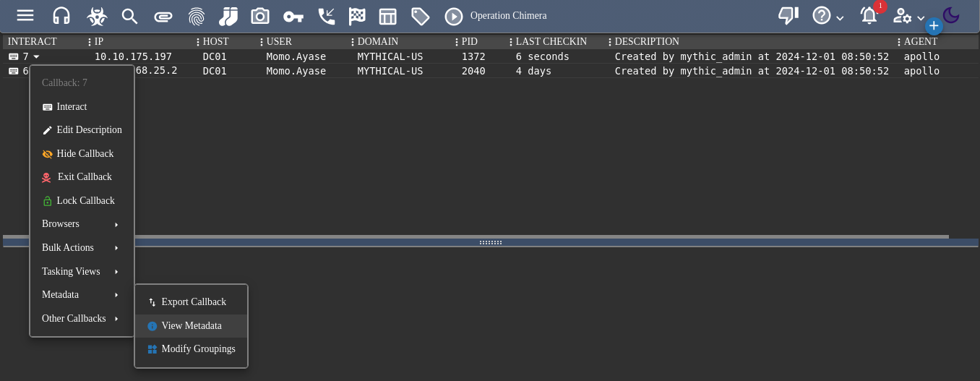Click the thumbs down feedback icon

tap(788, 16)
